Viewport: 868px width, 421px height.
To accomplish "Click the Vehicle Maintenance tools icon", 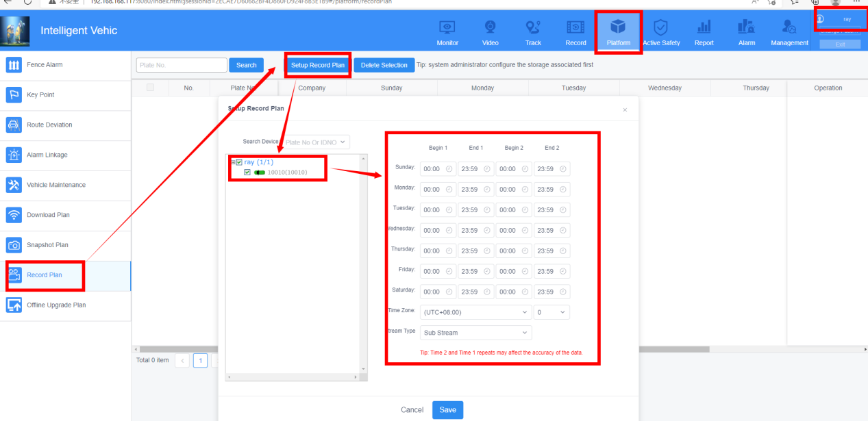I will pos(14,185).
